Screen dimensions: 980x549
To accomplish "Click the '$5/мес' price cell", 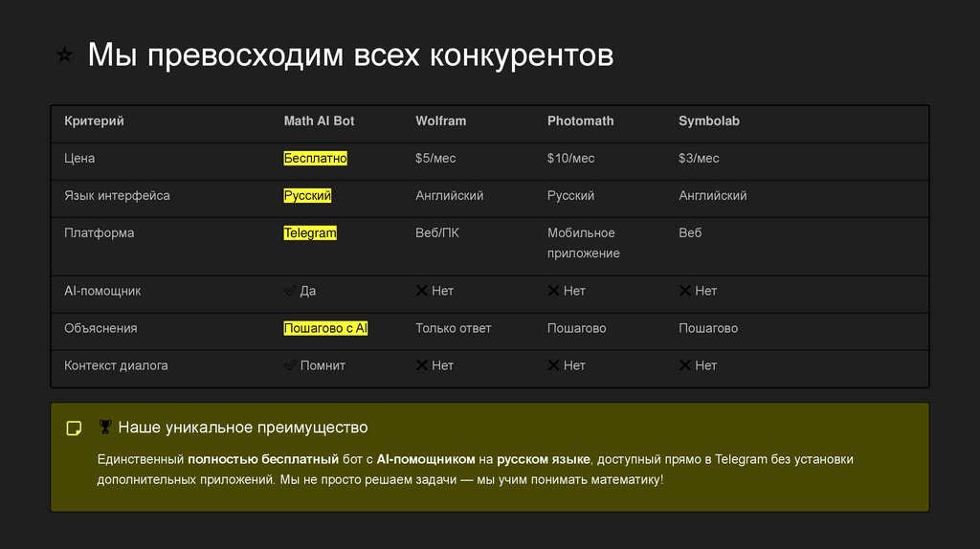I will (x=435, y=159).
